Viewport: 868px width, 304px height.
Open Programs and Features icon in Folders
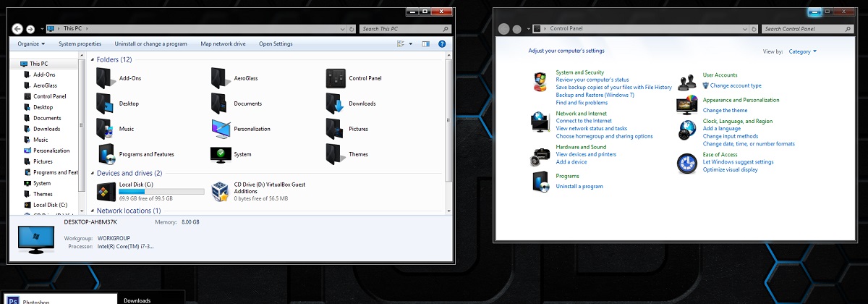(x=106, y=153)
